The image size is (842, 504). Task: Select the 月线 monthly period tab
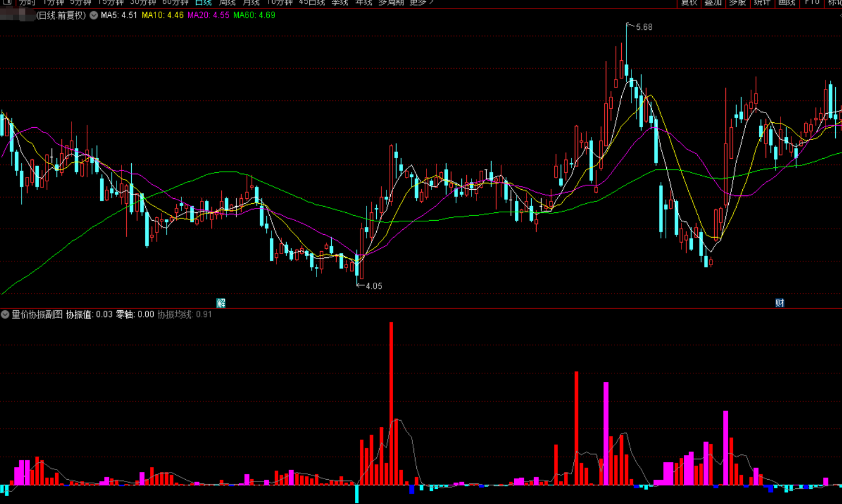[251, 3]
